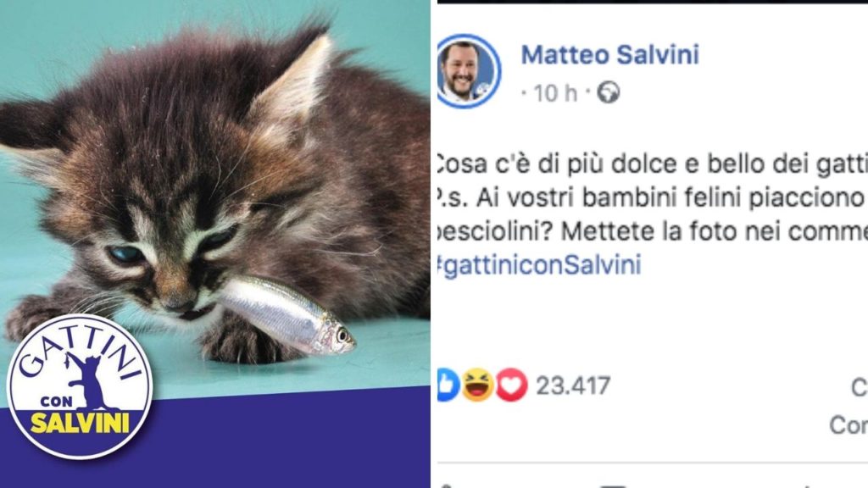Screen dimensions: 868x488
Task: Click the Gattini con Salvini round logo
Action: click(79, 386)
